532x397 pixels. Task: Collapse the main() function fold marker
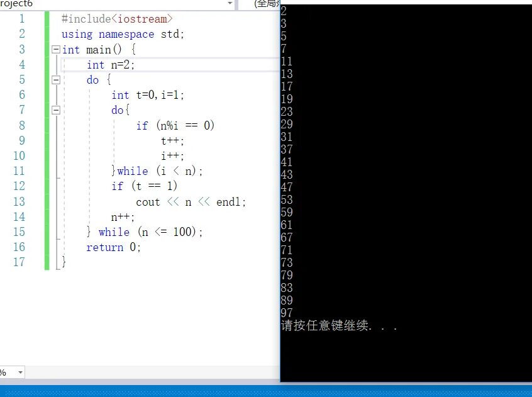[x=56, y=50]
